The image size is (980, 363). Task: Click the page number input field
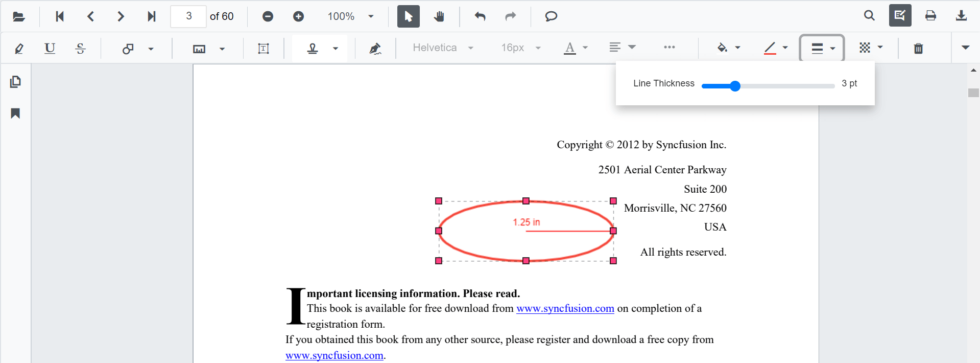[x=188, y=16]
